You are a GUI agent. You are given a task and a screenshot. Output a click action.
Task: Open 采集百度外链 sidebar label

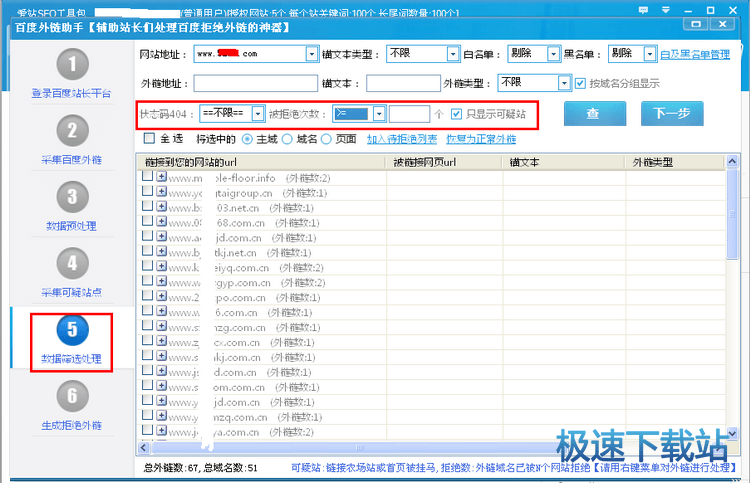(x=71, y=160)
